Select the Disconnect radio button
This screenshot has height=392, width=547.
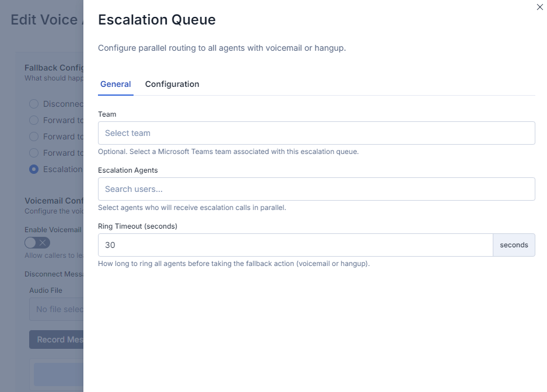click(34, 104)
